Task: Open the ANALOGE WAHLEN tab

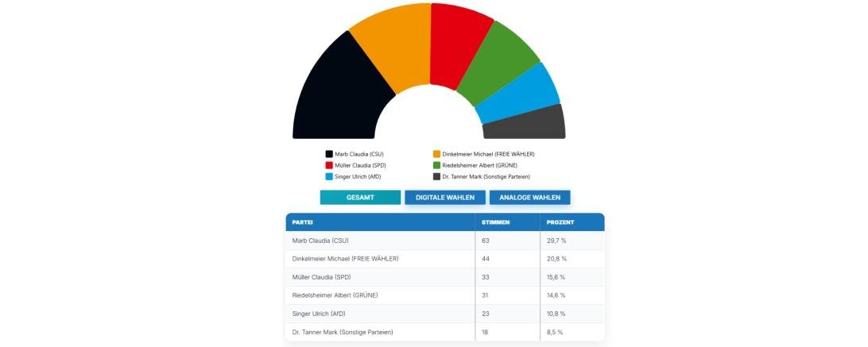Action: 529,198
